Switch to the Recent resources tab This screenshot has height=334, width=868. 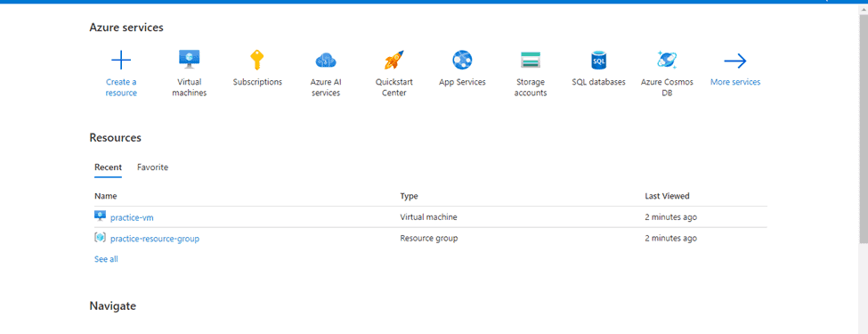tap(108, 167)
